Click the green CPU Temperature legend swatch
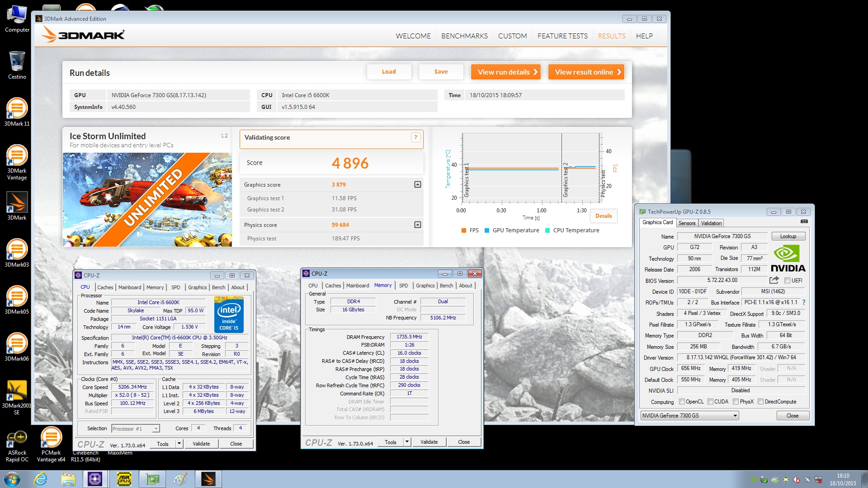The width and height of the screenshot is (868, 488). click(x=547, y=230)
